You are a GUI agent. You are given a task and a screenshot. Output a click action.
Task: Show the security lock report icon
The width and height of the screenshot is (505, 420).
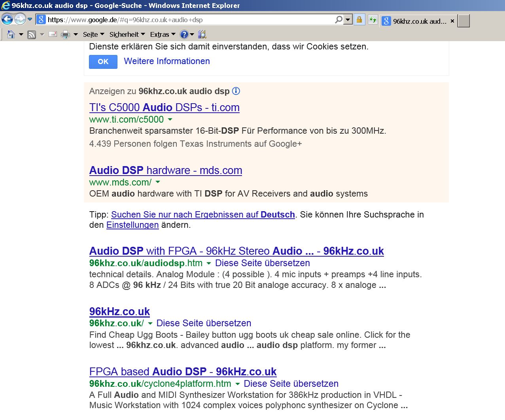[359, 20]
